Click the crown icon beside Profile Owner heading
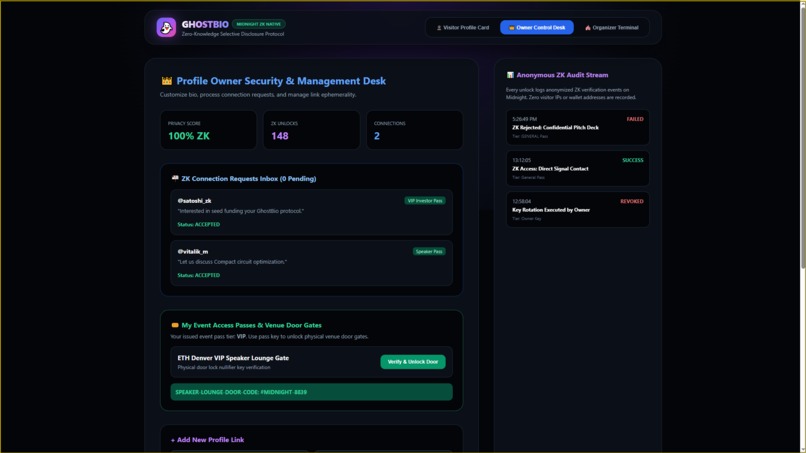This screenshot has width=806, height=453. pos(167,81)
